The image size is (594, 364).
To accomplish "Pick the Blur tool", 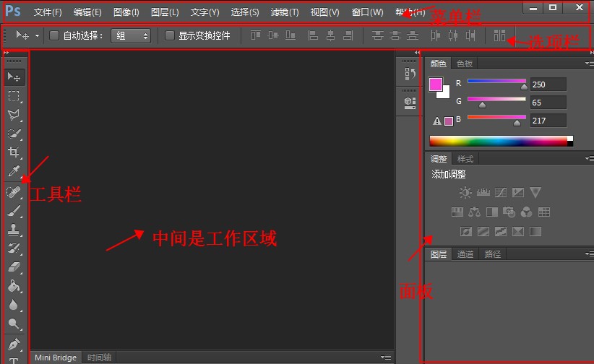I will coord(14,305).
